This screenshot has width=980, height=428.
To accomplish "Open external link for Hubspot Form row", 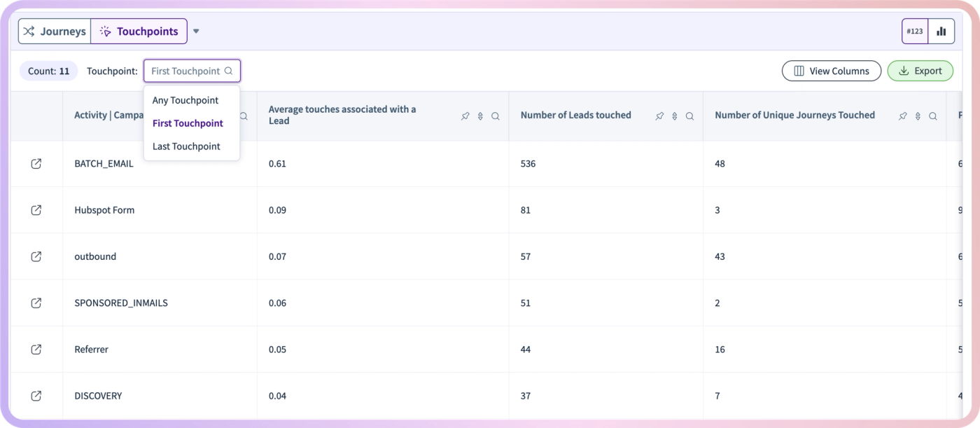I will (x=36, y=210).
